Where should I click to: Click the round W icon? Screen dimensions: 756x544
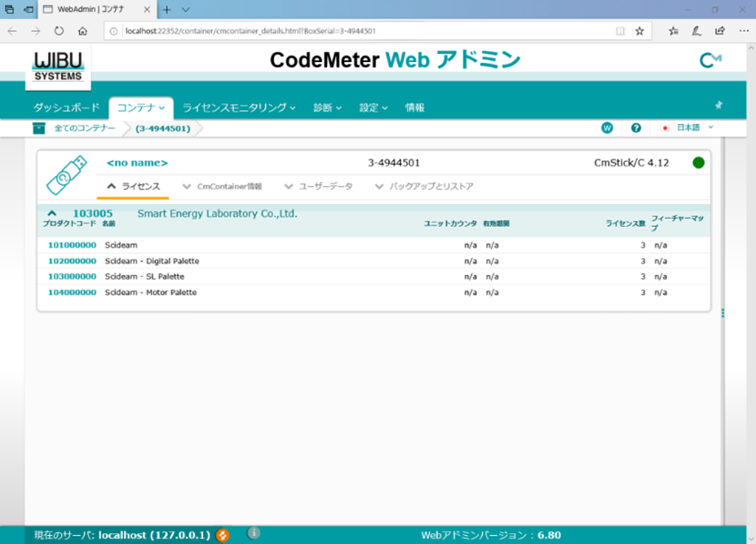(607, 128)
